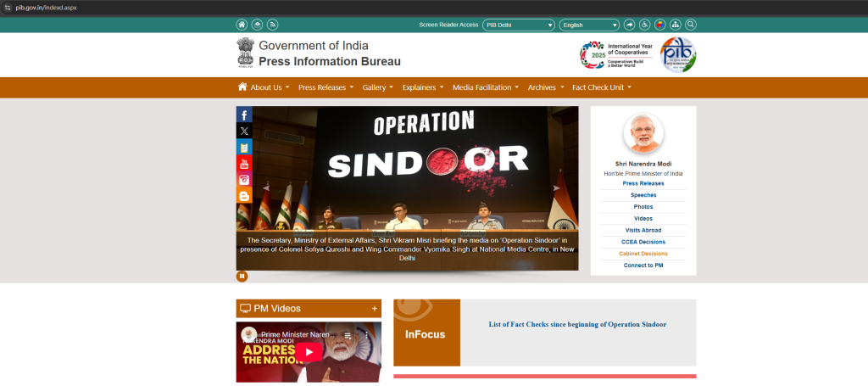This screenshot has height=386, width=868.
Task: Expand PM Videos with plus sign
Action: click(x=374, y=309)
